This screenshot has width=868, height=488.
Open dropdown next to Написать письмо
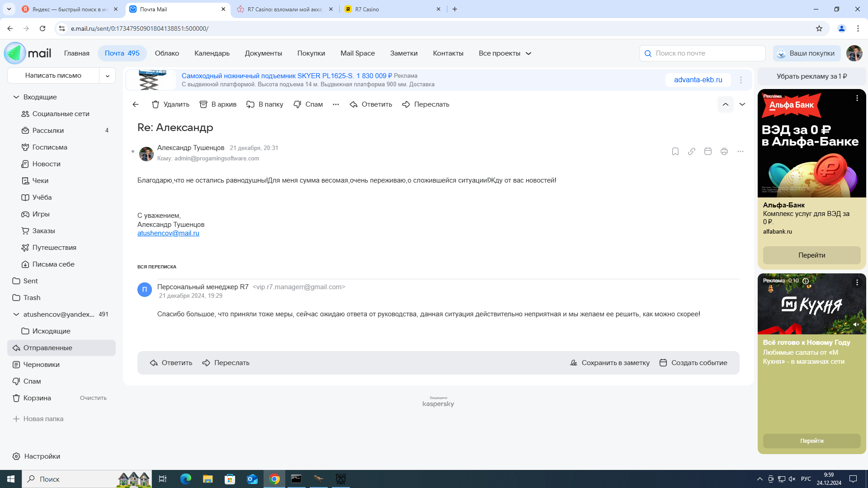pyautogui.click(x=108, y=75)
